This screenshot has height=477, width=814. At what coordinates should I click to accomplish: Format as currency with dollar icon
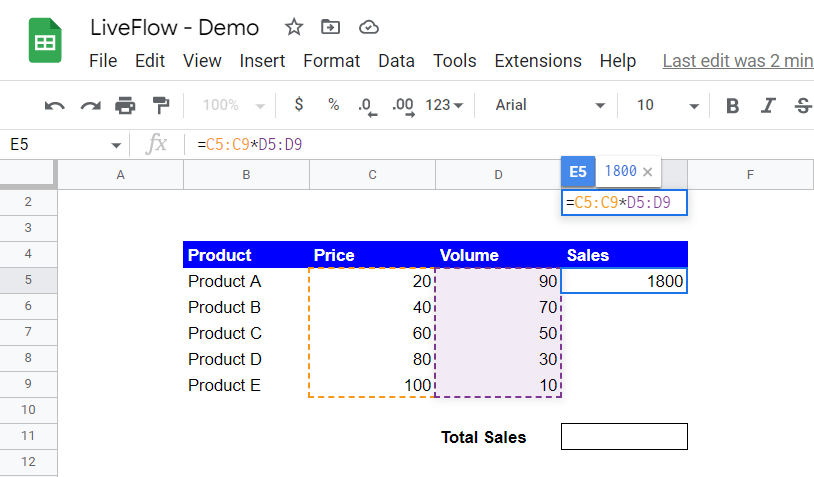click(x=299, y=104)
